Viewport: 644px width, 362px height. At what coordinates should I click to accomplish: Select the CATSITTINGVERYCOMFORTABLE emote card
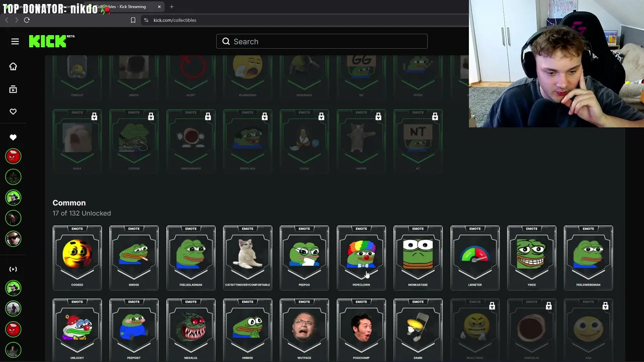[x=248, y=258]
